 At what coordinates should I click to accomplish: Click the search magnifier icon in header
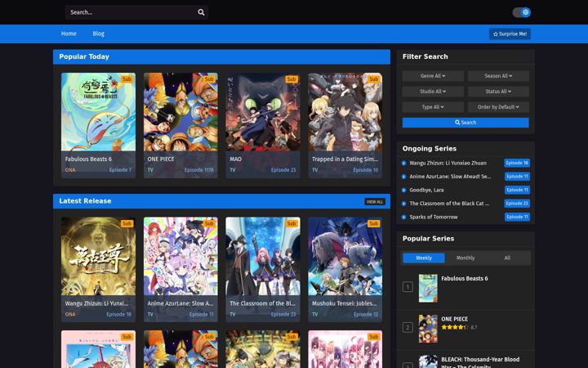tap(201, 12)
